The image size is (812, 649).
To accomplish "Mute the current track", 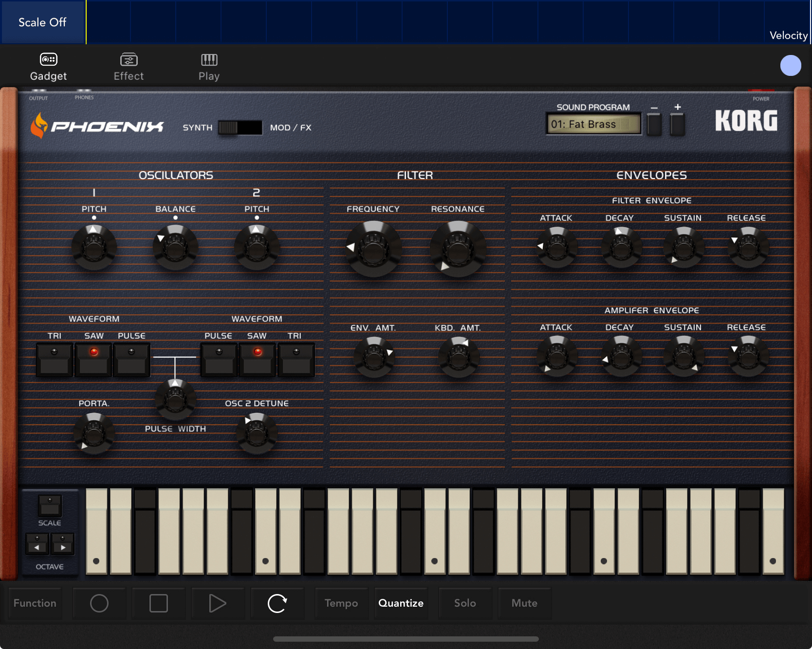I will 524,603.
